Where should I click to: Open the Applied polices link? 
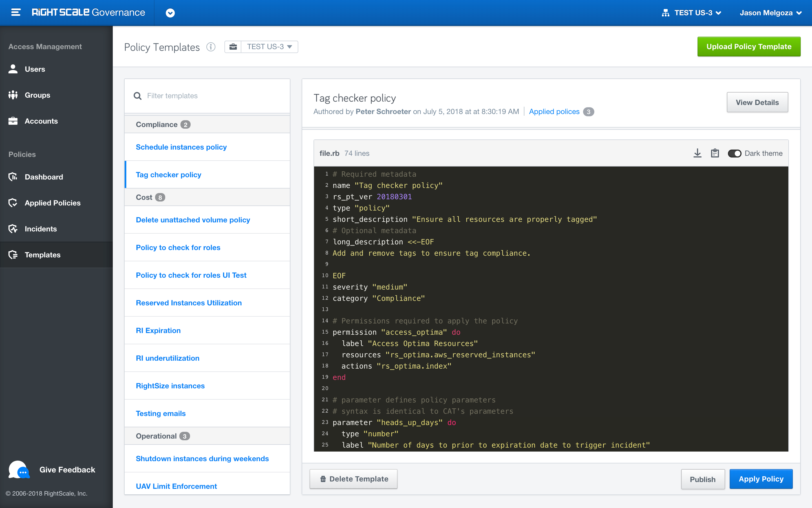(554, 111)
